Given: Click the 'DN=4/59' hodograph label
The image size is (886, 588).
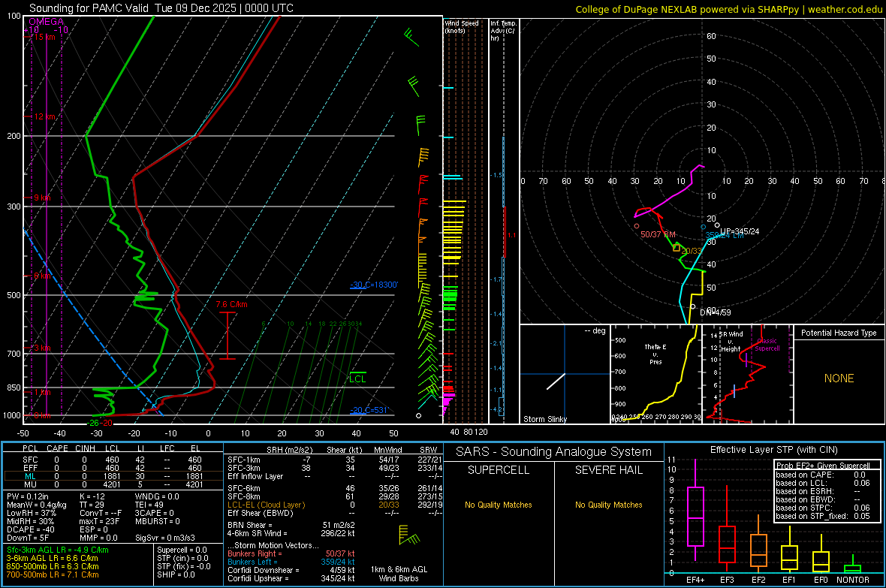Looking at the screenshot, I should [x=716, y=312].
